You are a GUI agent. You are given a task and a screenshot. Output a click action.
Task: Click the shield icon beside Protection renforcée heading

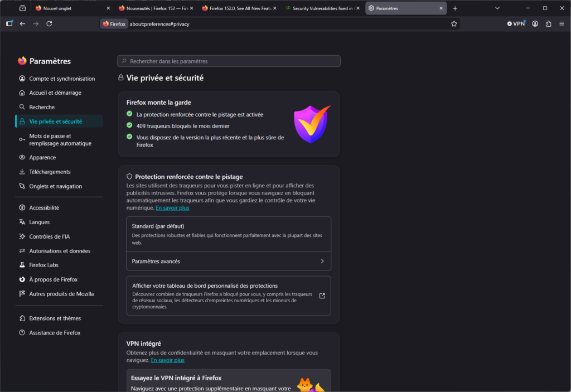point(129,177)
